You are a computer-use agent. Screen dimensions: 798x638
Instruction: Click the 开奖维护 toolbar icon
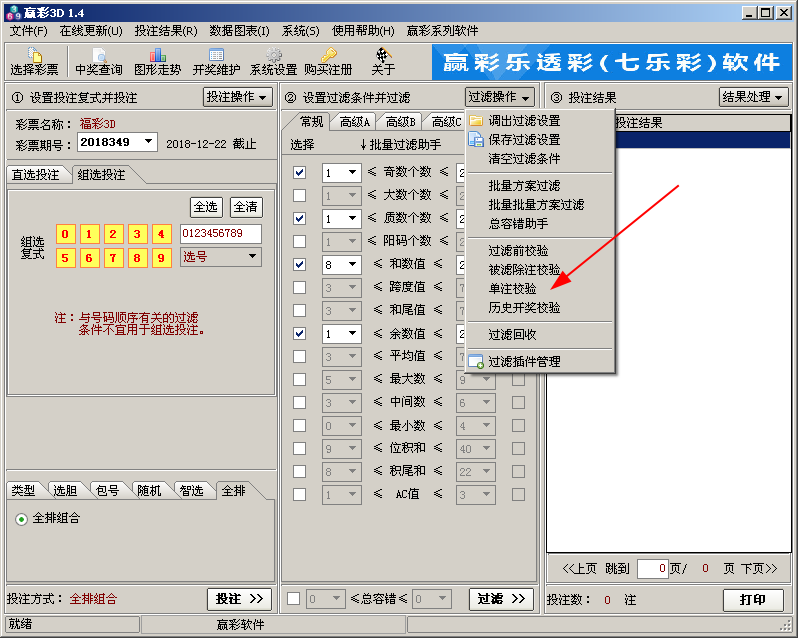coord(216,61)
